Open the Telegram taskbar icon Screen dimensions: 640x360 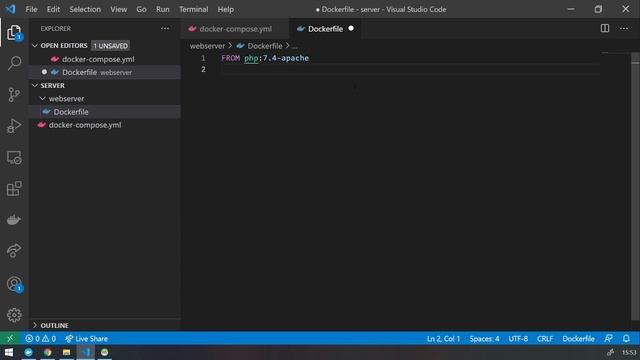[29, 352]
